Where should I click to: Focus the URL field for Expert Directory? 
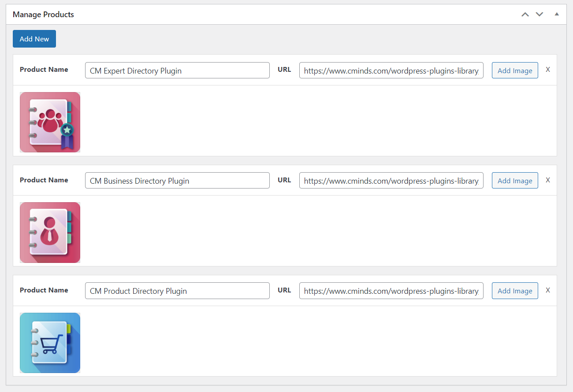[391, 70]
